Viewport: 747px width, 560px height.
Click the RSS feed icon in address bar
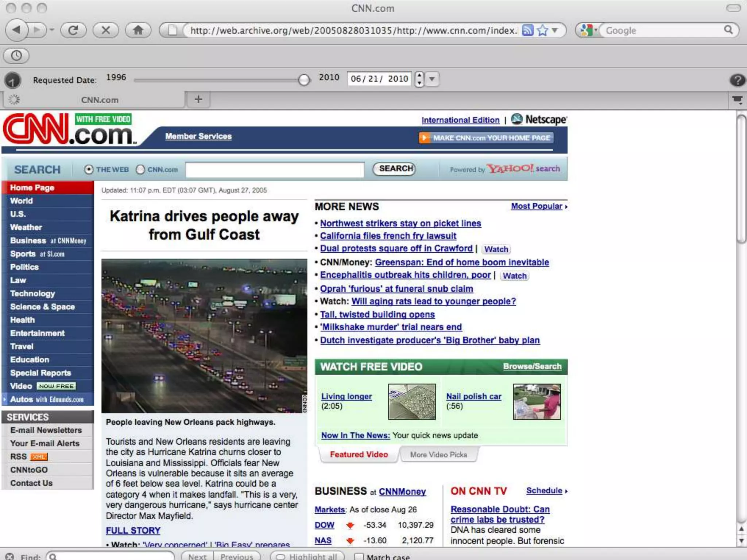pos(527,30)
